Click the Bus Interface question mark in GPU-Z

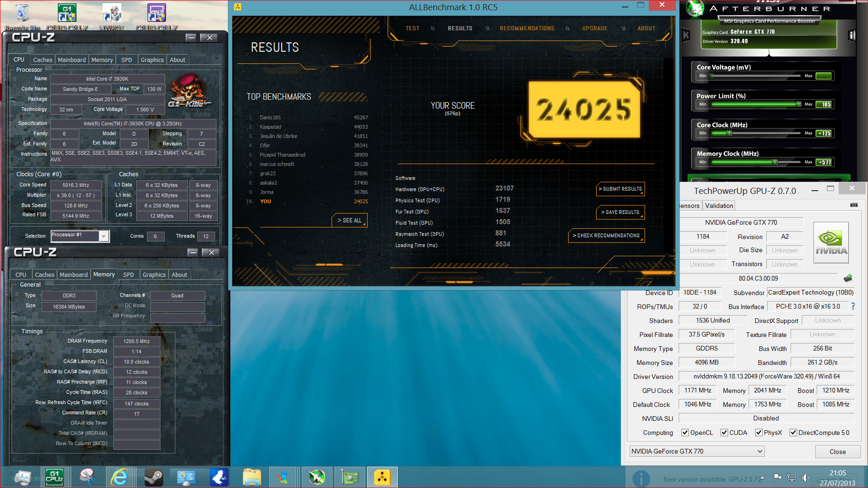click(853, 306)
